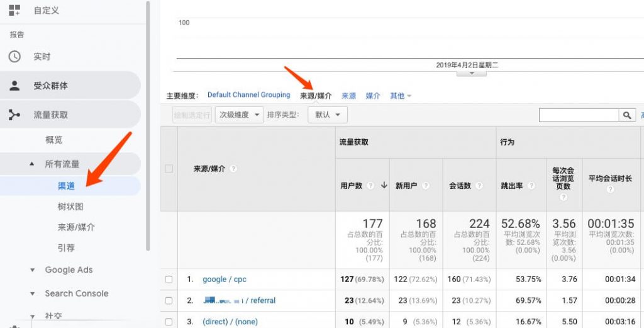Viewport: 644px width, 328px height.
Task: Collapse the 所有流量 section
Action: pyautogui.click(x=32, y=164)
